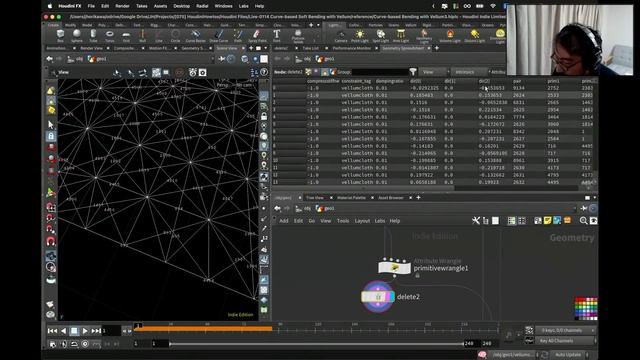Select the Torus shelf tool
The width and height of the screenshot is (640, 360).
pyautogui.click(x=109, y=36)
